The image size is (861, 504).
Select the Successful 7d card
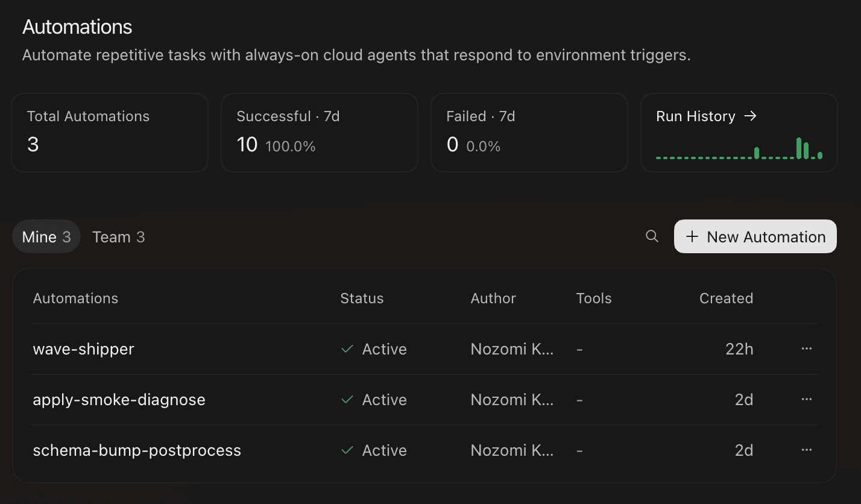(x=320, y=133)
